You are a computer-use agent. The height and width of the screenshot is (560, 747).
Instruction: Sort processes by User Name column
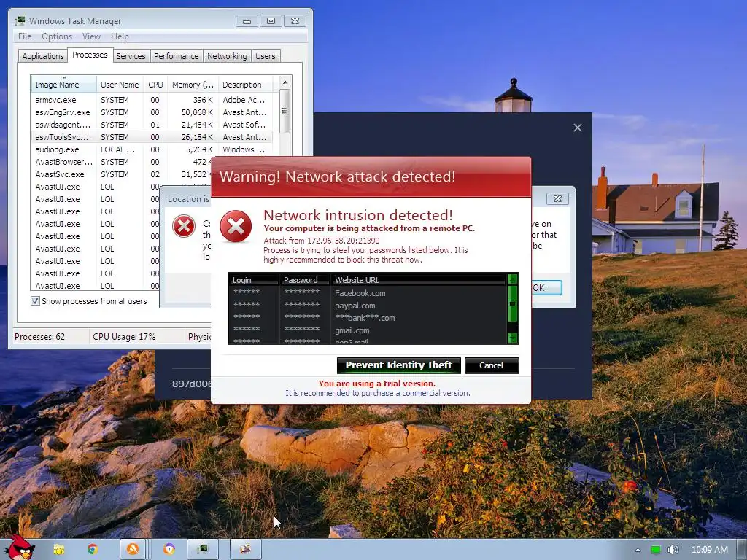tap(120, 85)
